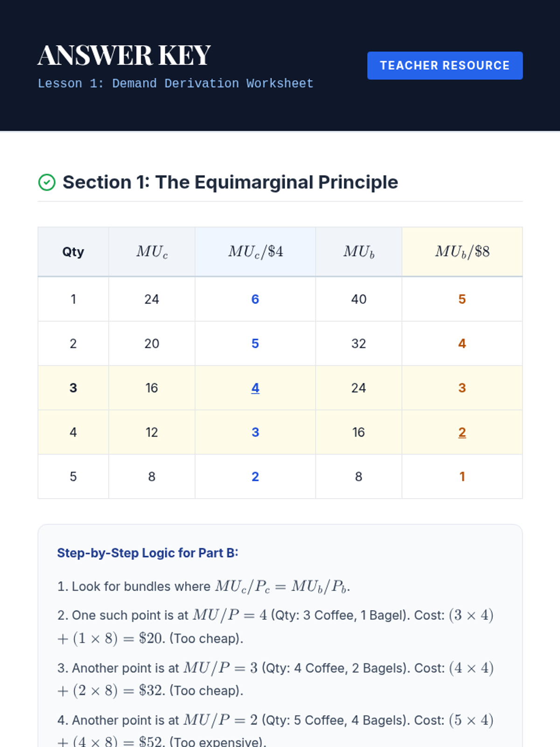This screenshot has height=747, width=560.
Task: Click the MUb/$8 column header
Action: (x=462, y=252)
